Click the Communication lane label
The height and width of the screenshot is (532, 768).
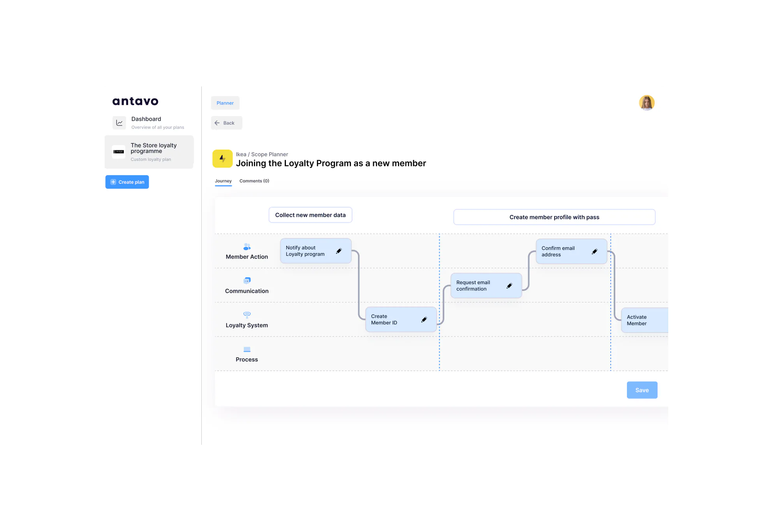(247, 291)
